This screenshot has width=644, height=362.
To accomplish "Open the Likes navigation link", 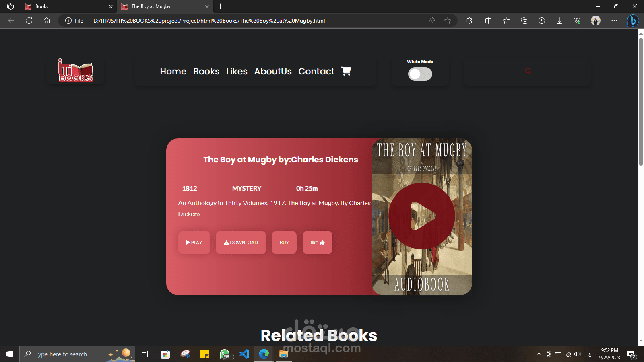I will pos(237,71).
